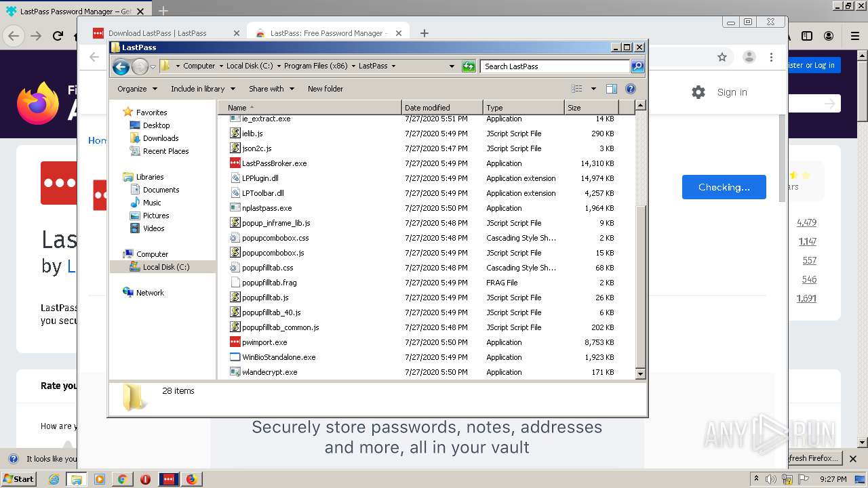
Task: Click New folder button
Action: (325, 89)
